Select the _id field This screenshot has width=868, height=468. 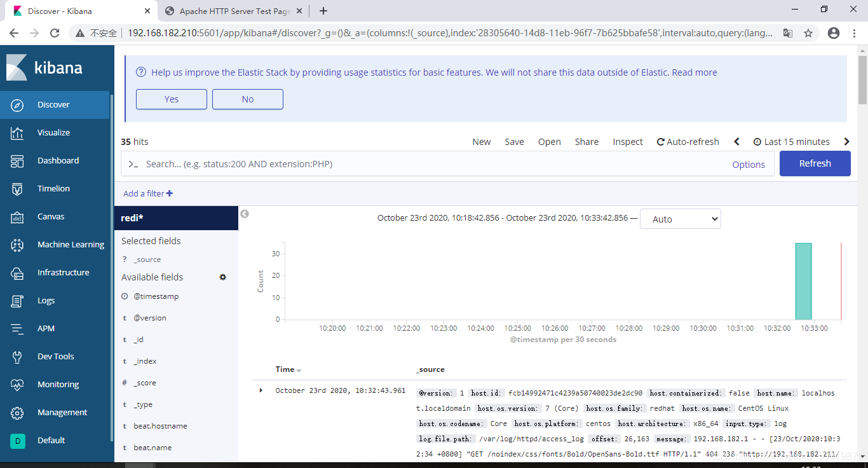pyautogui.click(x=139, y=340)
